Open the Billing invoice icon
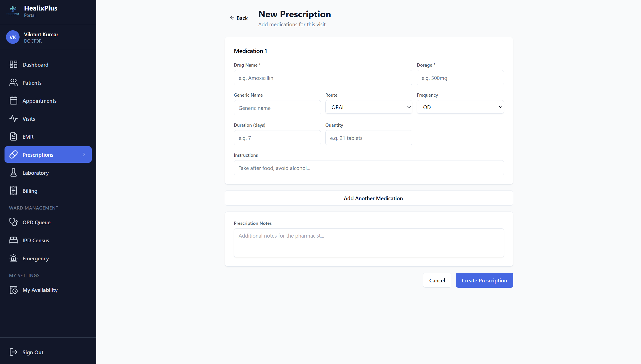641x364 pixels. [x=14, y=190]
